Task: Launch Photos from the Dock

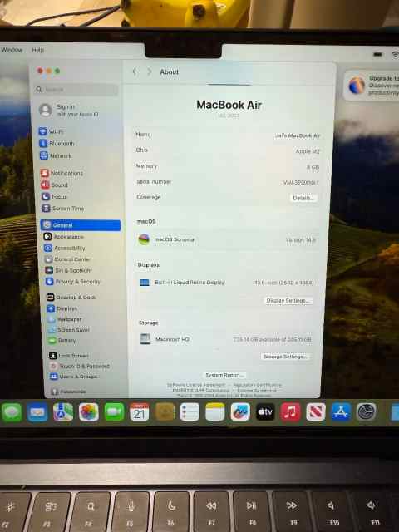Action: tap(89, 412)
